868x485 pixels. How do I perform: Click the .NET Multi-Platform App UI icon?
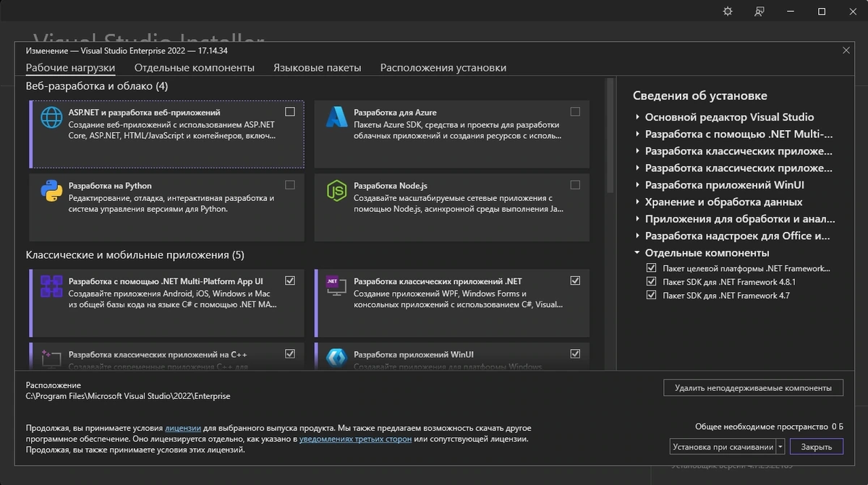point(52,286)
